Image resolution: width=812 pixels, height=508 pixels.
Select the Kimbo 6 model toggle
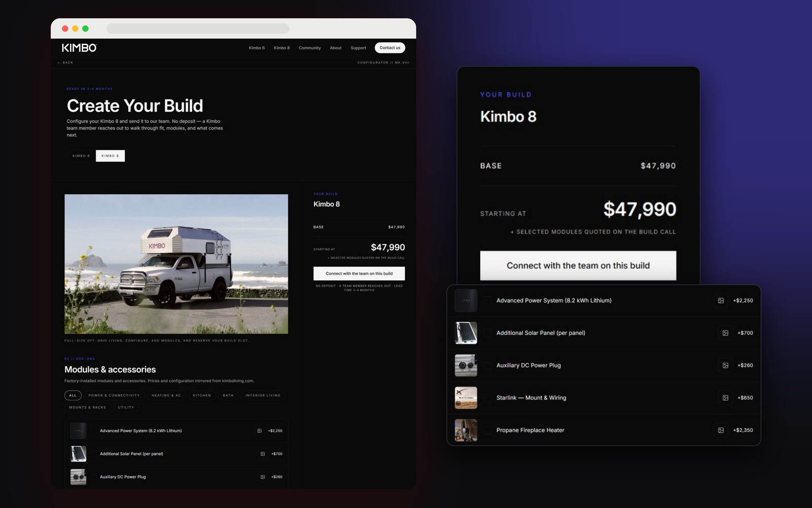(x=81, y=156)
